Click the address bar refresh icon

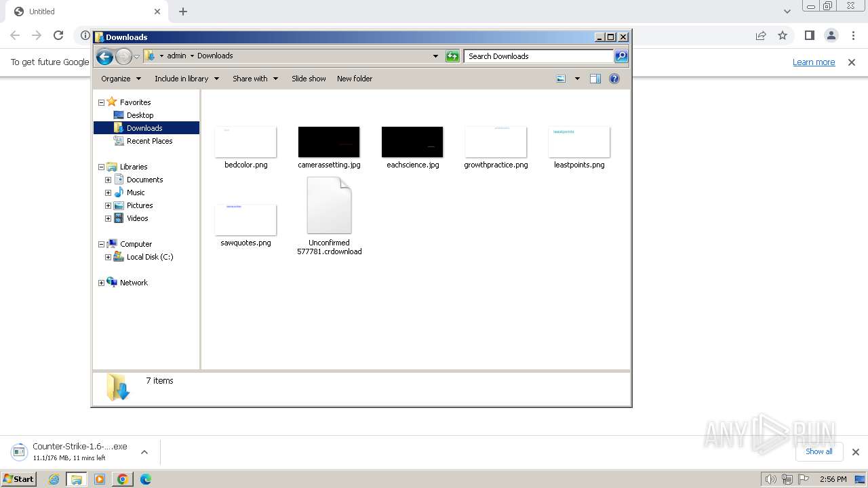coord(452,56)
